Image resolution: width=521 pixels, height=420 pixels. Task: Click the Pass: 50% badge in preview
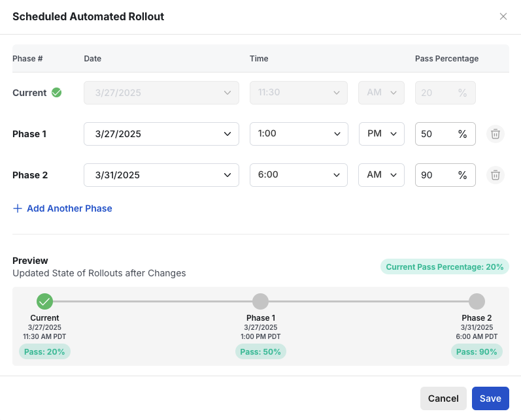[x=260, y=351]
